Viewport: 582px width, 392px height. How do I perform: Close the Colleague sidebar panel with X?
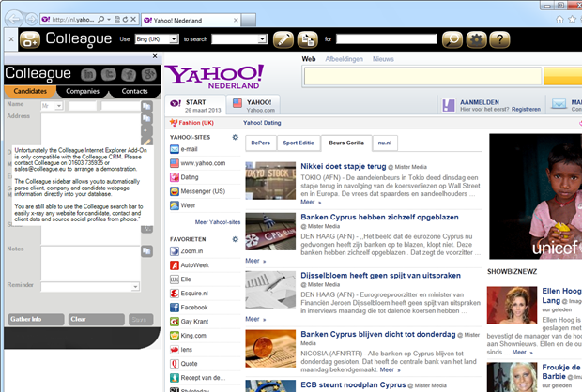[x=155, y=56]
